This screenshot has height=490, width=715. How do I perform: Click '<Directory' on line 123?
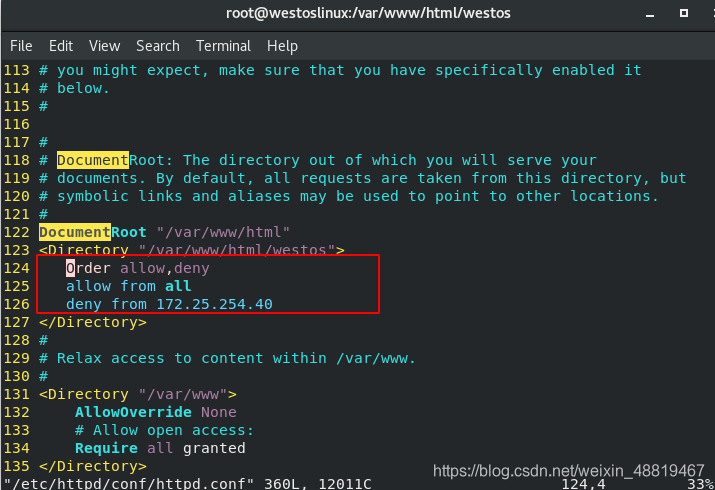point(83,250)
